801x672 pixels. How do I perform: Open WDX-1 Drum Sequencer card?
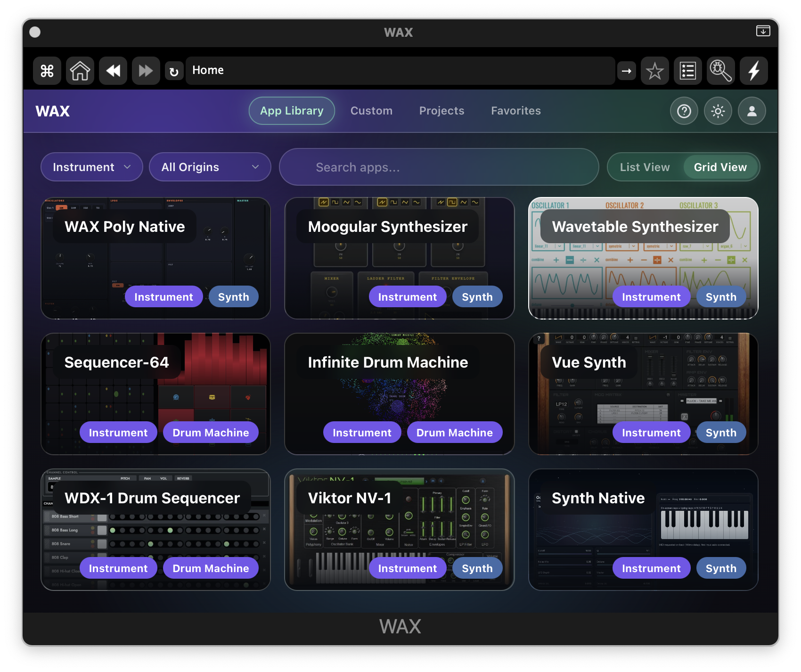tap(155, 530)
